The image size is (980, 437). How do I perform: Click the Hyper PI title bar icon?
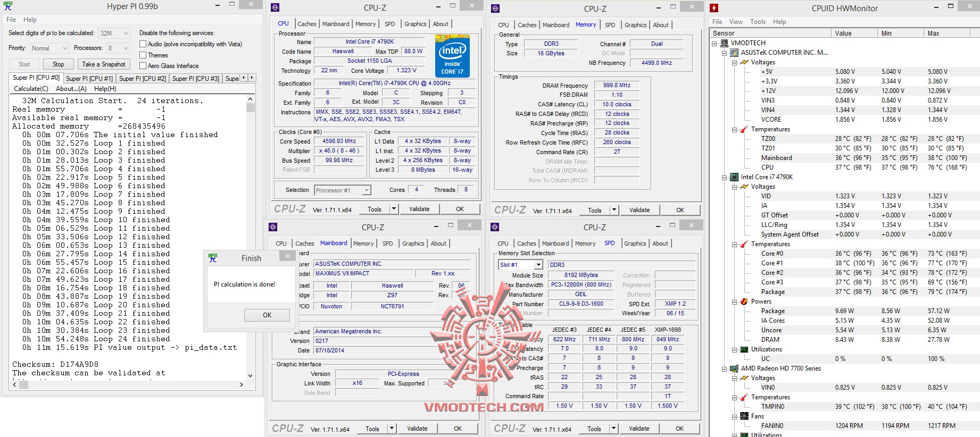pyautogui.click(x=8, y=6)
